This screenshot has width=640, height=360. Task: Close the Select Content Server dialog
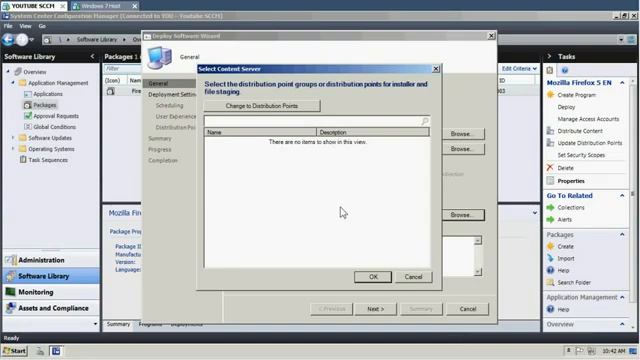tap(436, 69)
